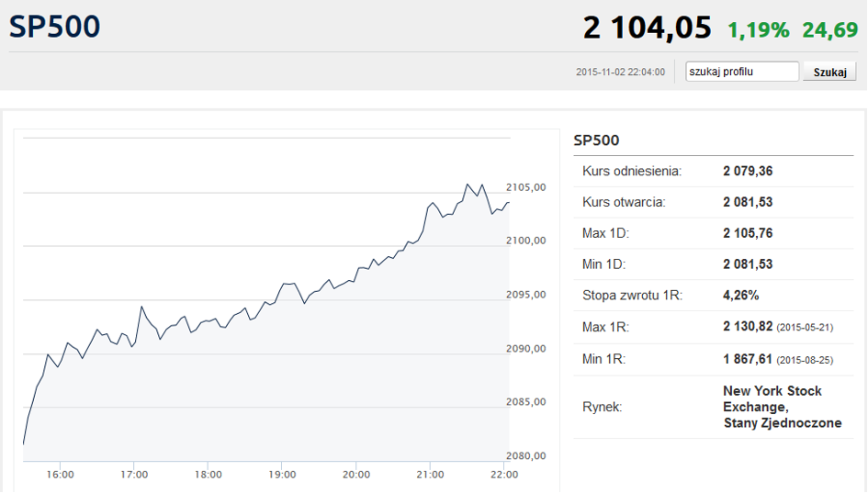
Task: Click the current value 2 104,05
Action: [x=647, y=28]
